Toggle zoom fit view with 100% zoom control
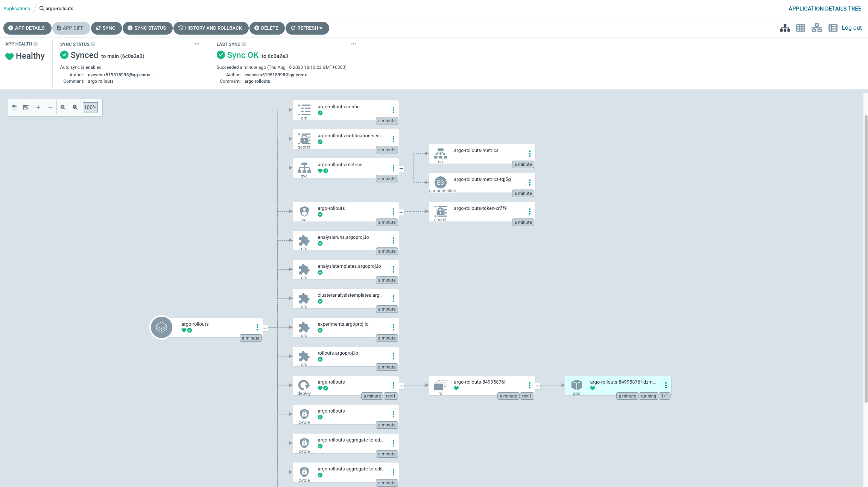 pyautogui.click(x=90, y=107)
